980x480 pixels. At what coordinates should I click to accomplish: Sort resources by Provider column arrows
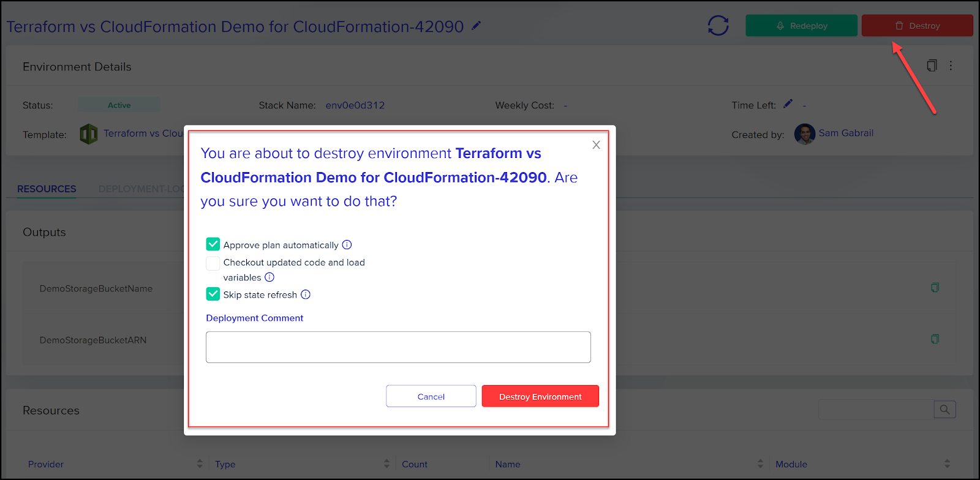coord(200,463)
